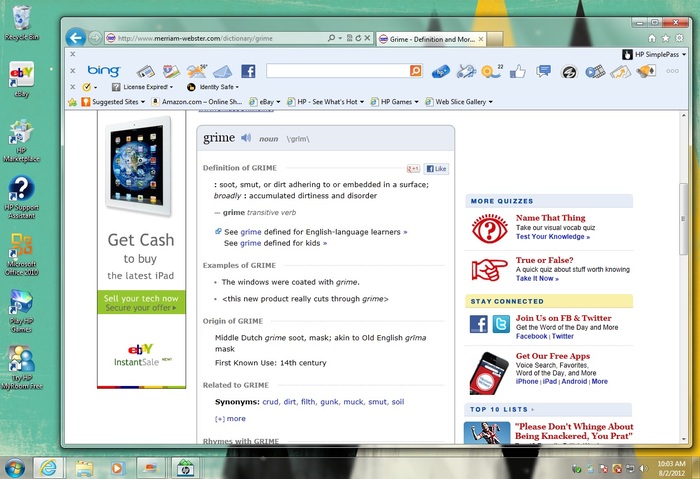Expand the Norton checkmark dropdown arrow
Image resolution: width=700 pixels, height=479 pixels.
(95, 87)
